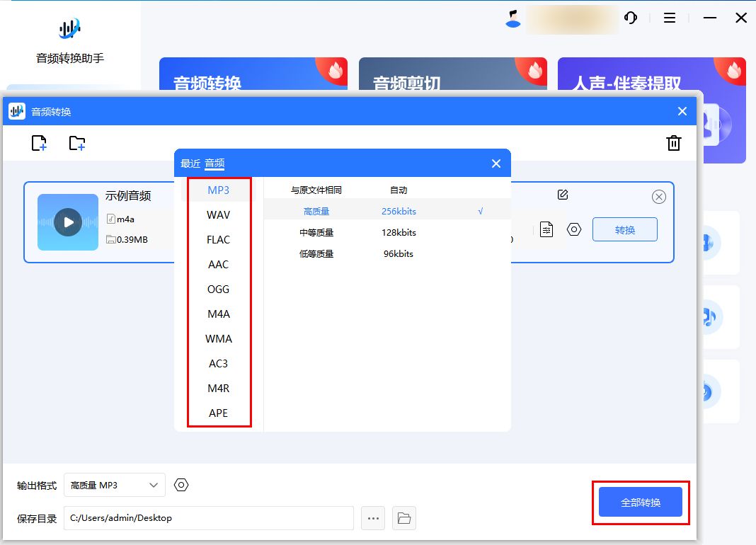
Task: Open save directory options with the ... button
Action: (x=373, y=518)
